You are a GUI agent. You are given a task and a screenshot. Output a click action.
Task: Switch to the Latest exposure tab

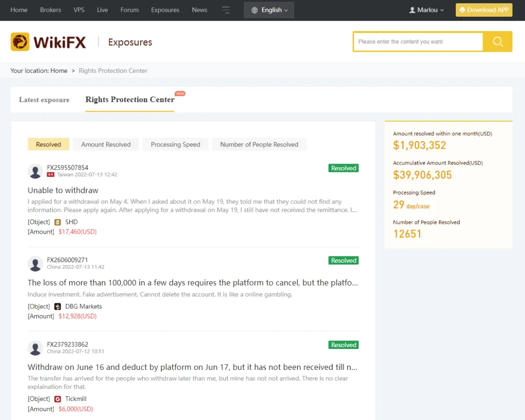point(44,100)
